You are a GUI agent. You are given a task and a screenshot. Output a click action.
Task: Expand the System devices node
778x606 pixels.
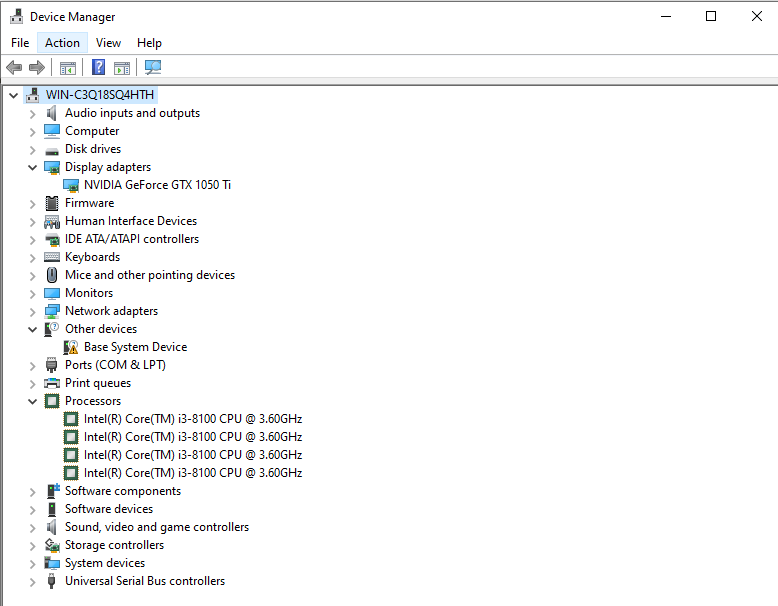pos(32,564)
